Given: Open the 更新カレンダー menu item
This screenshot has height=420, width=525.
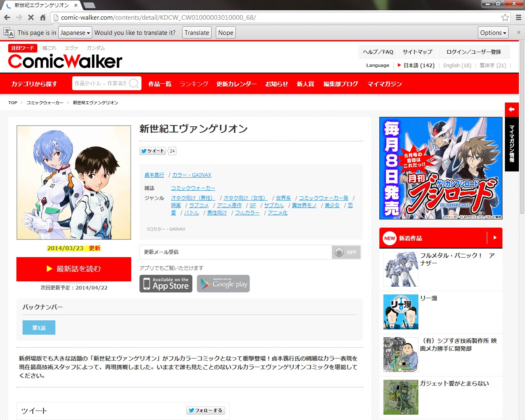Looking at the screenshot, I should (237, 84).
